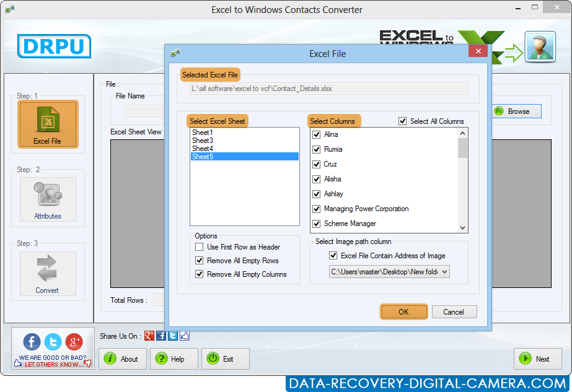Toggle Excel File Contain Address of Image
The width and height of the screenshot is (572, 392).
(333, 255)
